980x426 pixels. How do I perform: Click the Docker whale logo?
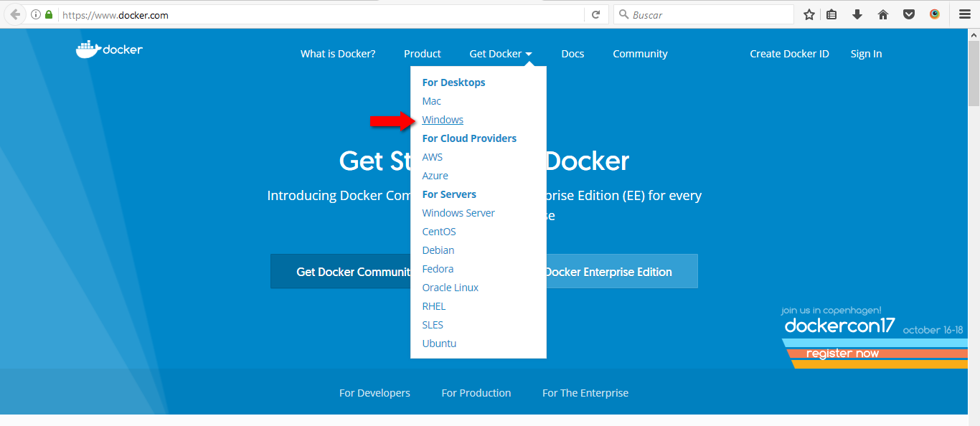click(109, 49)
